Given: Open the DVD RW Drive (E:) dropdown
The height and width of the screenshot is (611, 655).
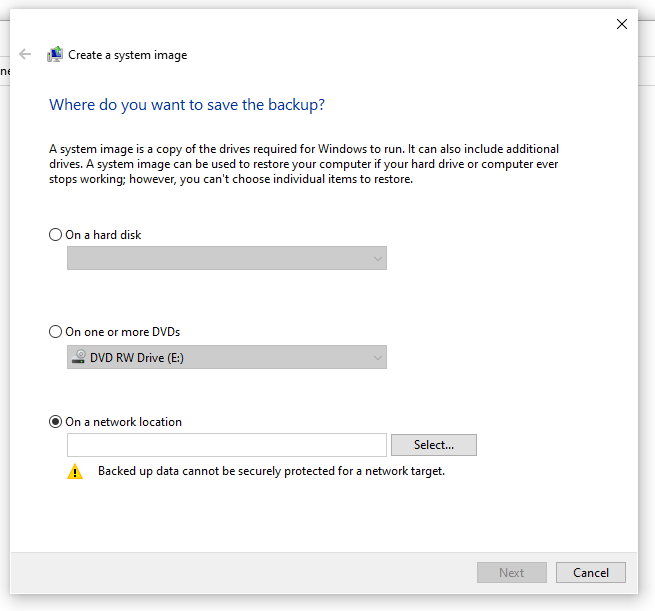Looking at the screenshot, I should [226, 358].
